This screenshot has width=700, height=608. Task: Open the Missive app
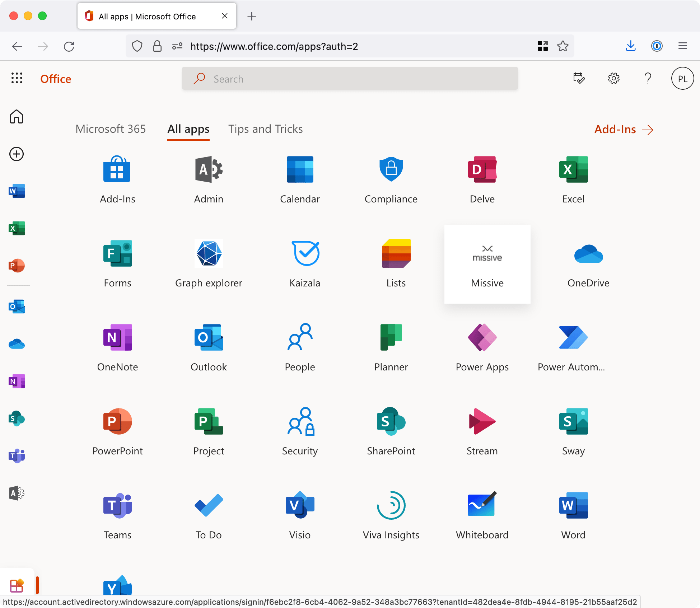[x=487, y=264]
